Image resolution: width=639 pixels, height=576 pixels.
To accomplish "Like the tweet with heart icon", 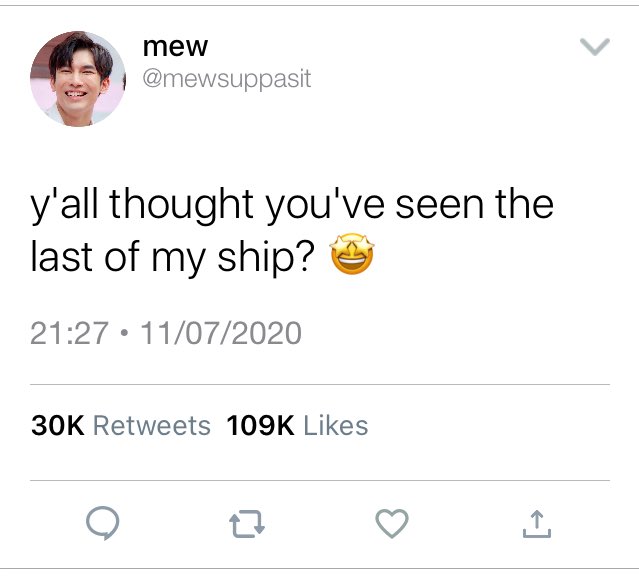I will pyautogui.click(x=392, y=523).
